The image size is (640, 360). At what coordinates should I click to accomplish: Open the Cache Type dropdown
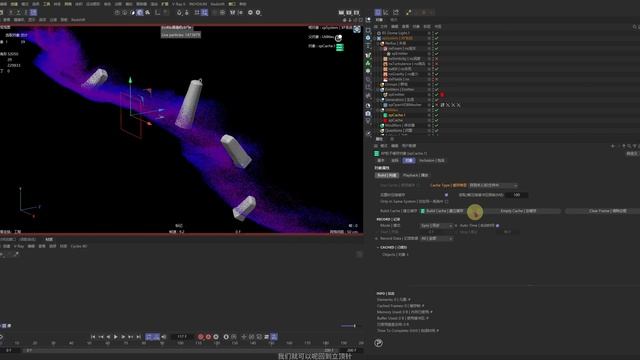coord(493,185)
